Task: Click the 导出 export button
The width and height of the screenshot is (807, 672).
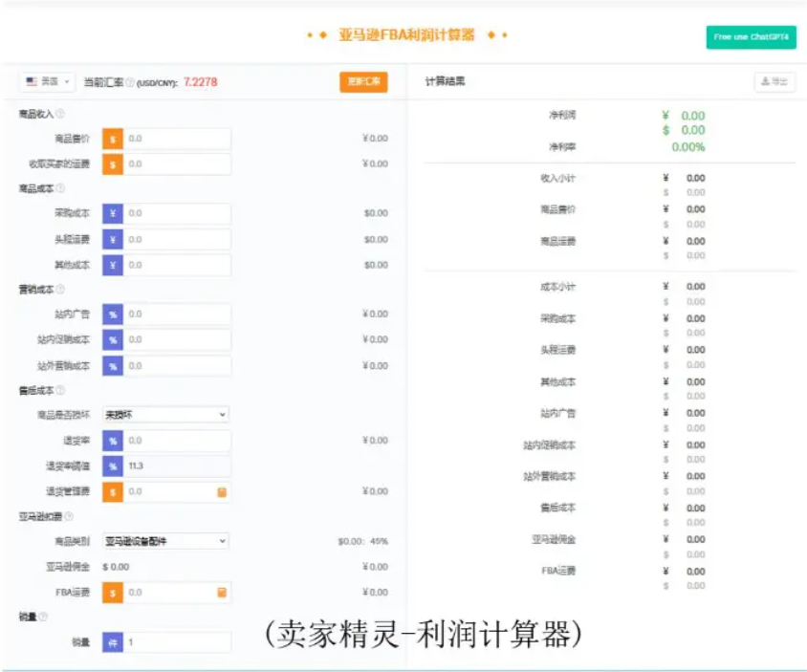Action: tap(774, 81)
